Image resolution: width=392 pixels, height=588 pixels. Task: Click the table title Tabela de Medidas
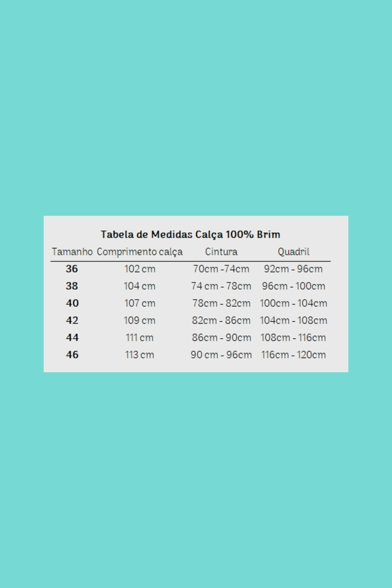click(190, 235)
